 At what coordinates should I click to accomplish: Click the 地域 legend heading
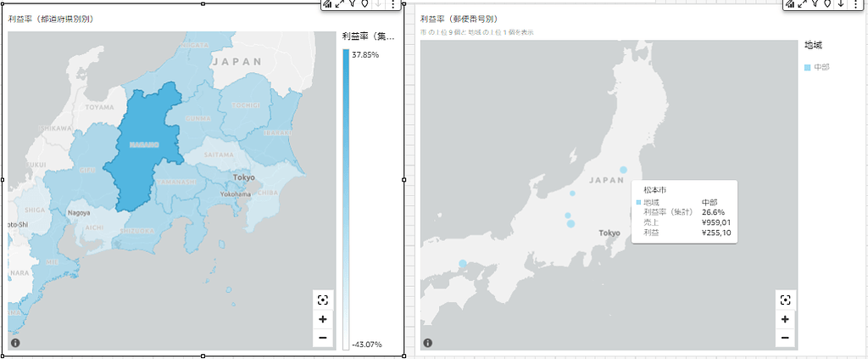click(x=813, y=45)
